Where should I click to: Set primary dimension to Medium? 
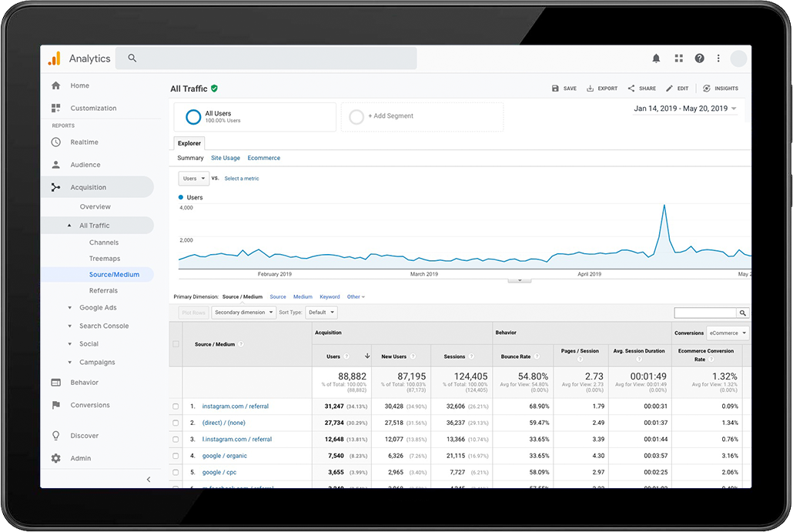(303, 297)
